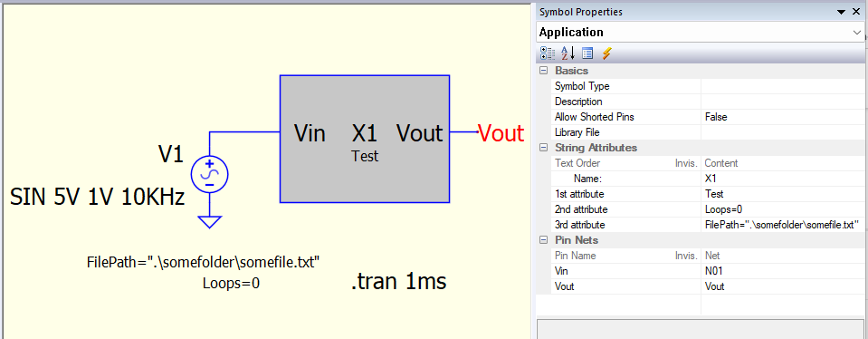Image resolution: width=868 pixels, height=339 pixels.
Task: Select the Vin net N01 cell
Action: (x=784, y=271)
